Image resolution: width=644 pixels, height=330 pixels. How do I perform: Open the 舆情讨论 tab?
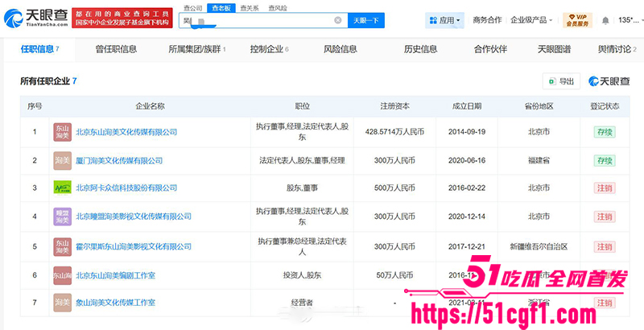click(x=617, y=49)
